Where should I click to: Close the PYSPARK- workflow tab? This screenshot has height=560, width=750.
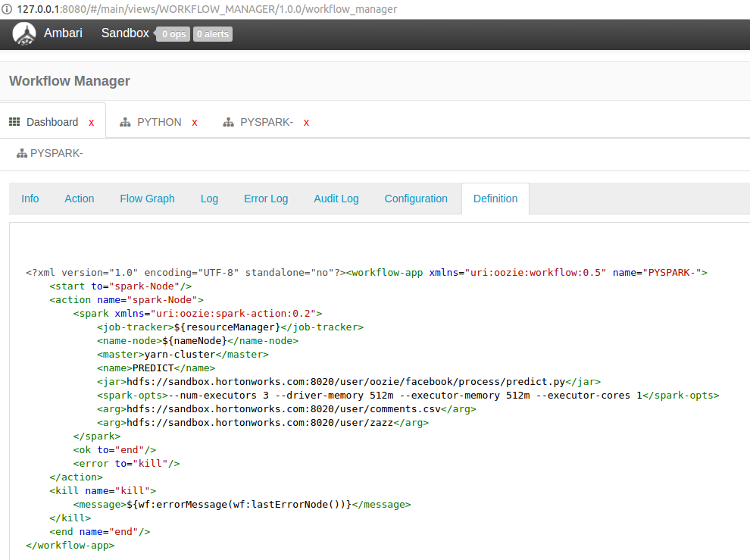click(306, 123)
